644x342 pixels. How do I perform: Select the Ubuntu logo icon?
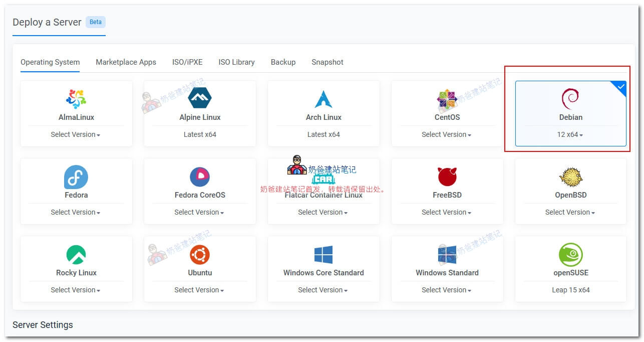click(200, 255)
